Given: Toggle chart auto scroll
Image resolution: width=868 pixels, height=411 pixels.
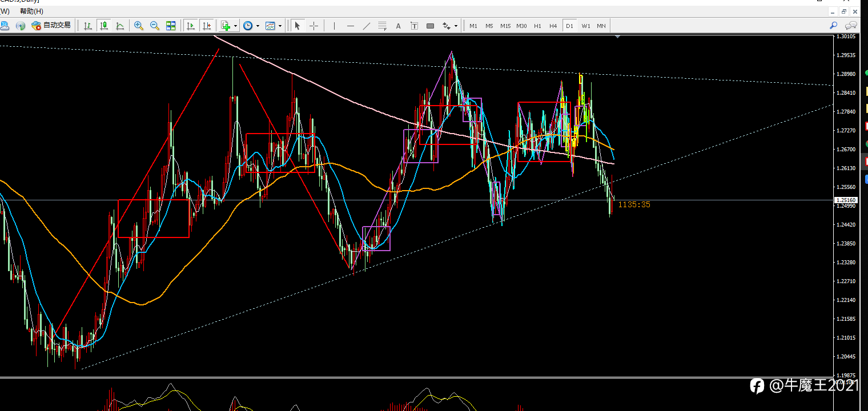Looking at the screenshot, I should pos(190,26).
